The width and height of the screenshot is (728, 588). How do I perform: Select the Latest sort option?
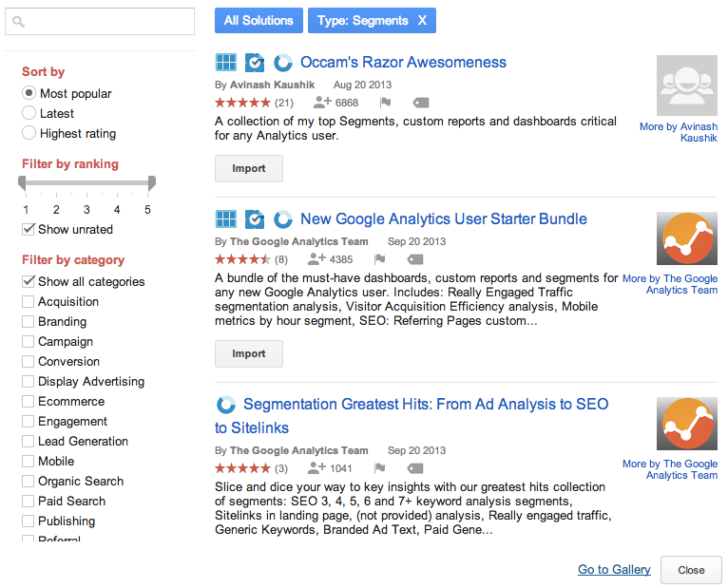(x=29, y=113)
